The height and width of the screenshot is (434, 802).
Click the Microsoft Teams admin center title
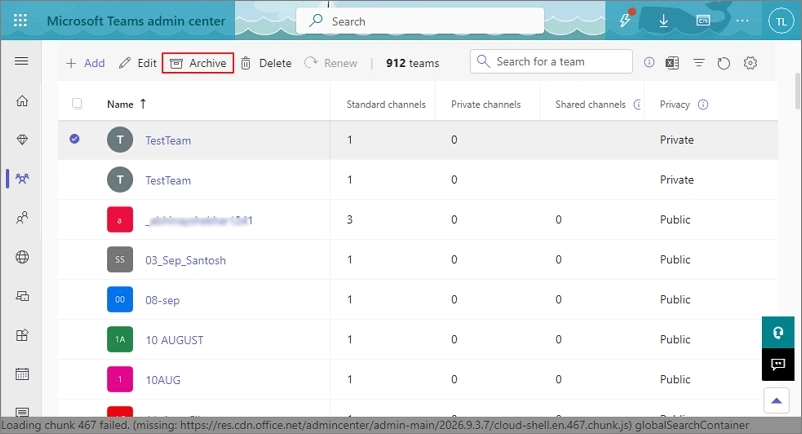(x=136, y=21)
